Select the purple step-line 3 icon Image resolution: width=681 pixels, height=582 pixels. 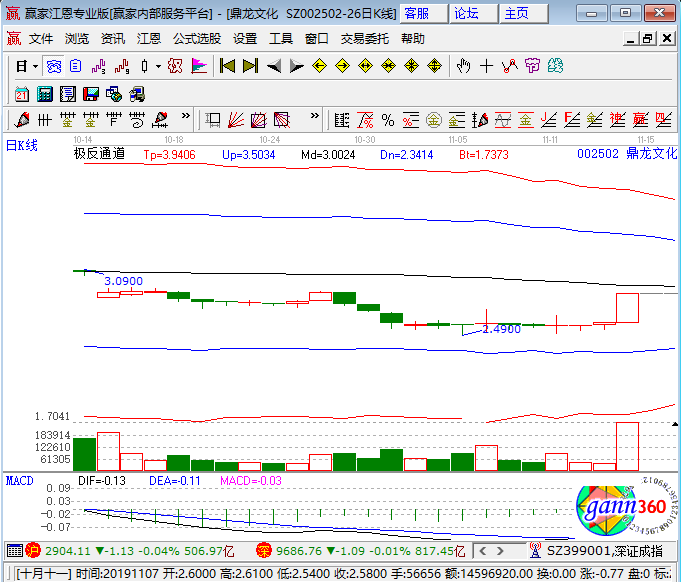[99, 66]
